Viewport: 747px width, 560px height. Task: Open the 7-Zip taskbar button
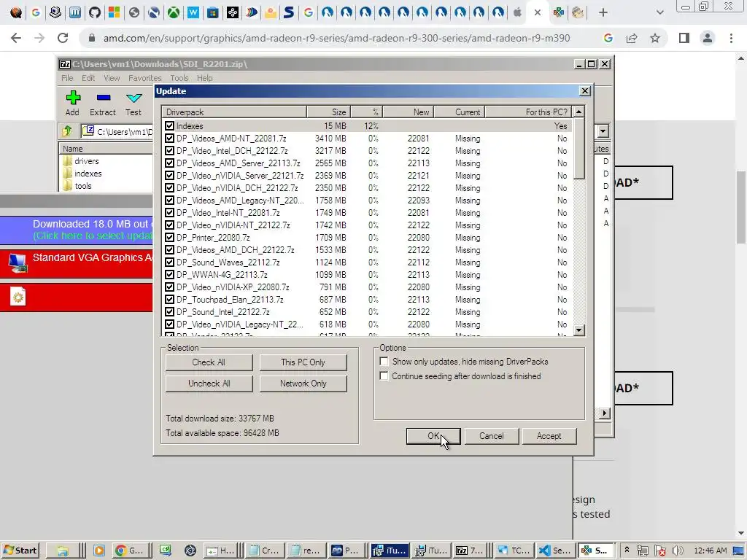pyautogui.click(x=469, y=551)
